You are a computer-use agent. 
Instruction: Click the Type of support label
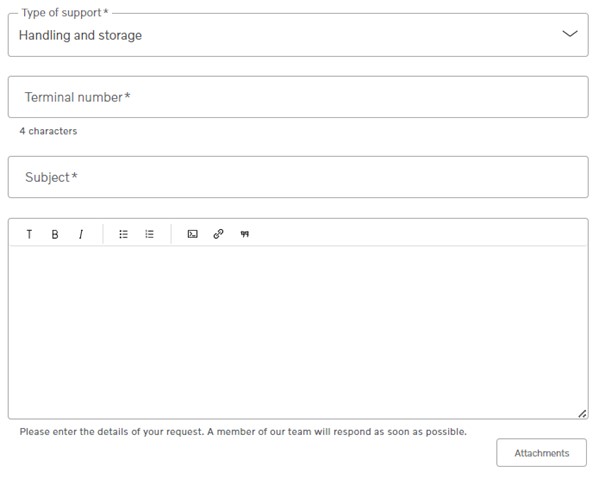65,13
